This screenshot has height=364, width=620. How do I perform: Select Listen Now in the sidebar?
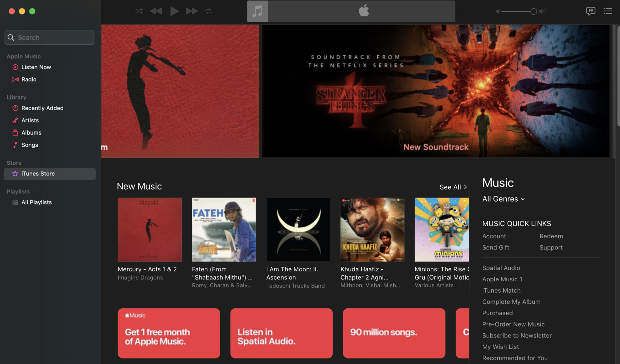tap(36, 67)
